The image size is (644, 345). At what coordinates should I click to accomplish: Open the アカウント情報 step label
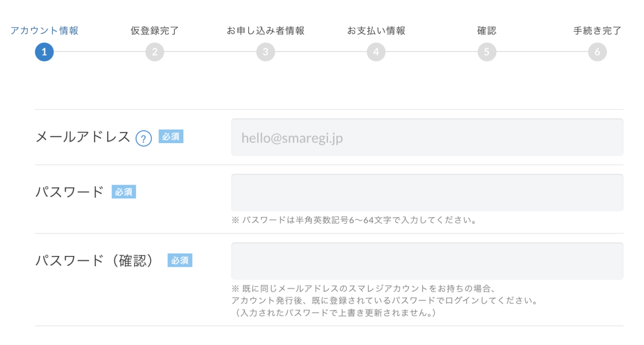pyautogui.click(x=45, y=31)
